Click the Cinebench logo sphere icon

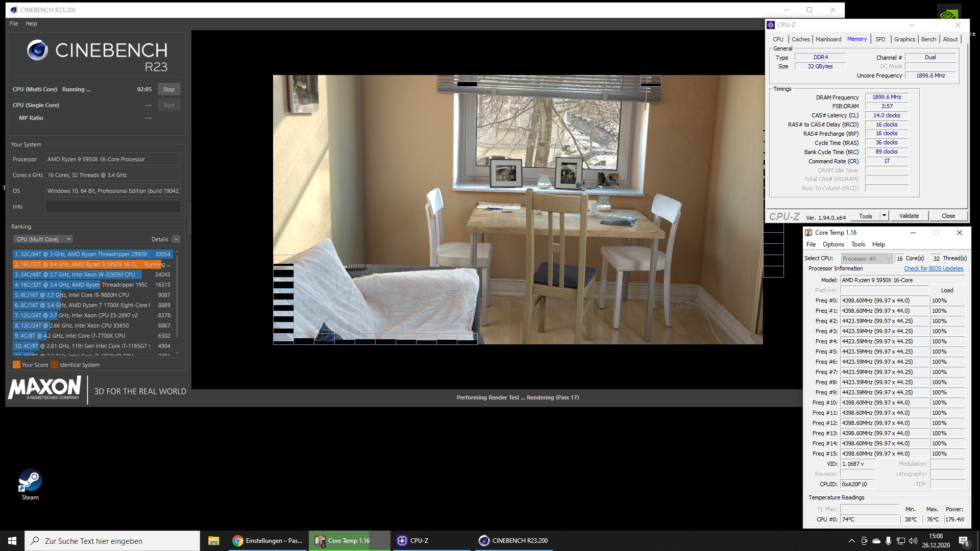(37, 50)
